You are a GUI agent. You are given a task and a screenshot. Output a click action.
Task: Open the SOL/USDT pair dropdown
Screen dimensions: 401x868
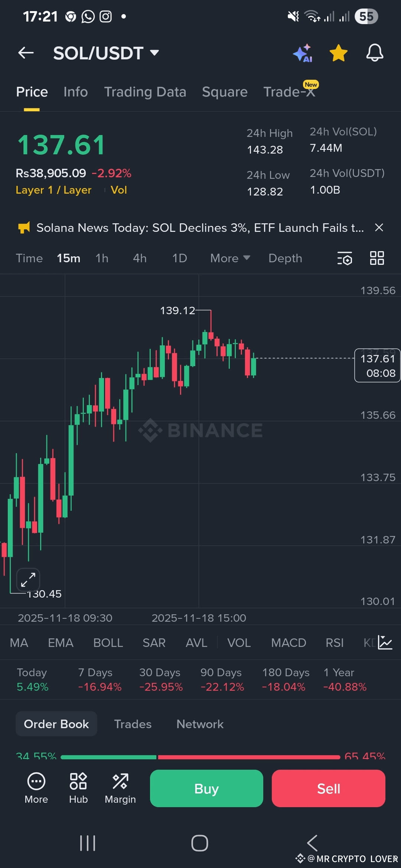pyautogui.click(x=106, y=53)
